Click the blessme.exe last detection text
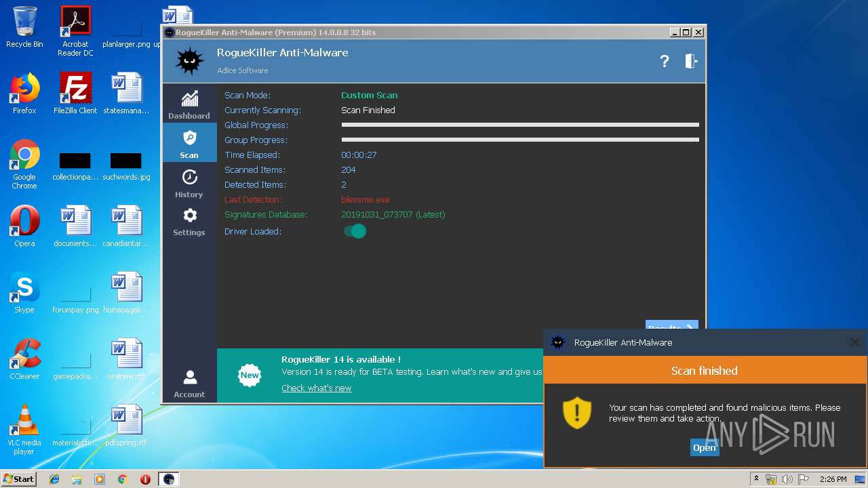This screenshot has height=488, width=868. click(x=366, y=199)
